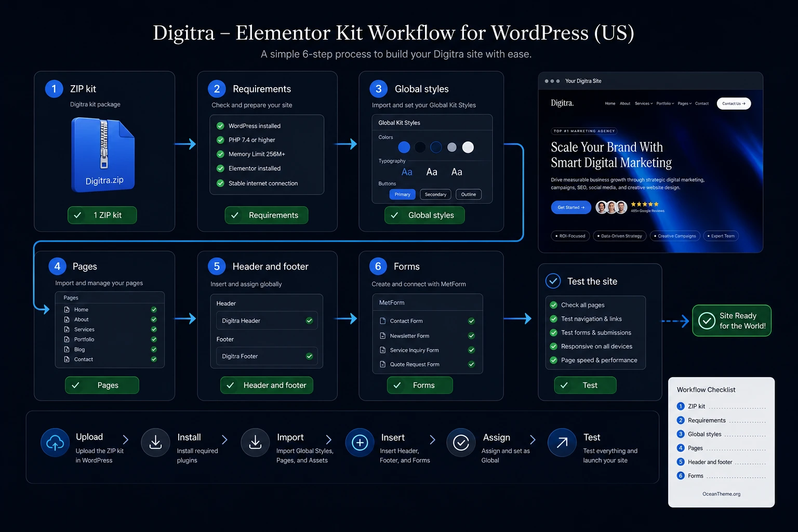
Task: Click the Portfolio page document icon
Action: coord(66,339)
